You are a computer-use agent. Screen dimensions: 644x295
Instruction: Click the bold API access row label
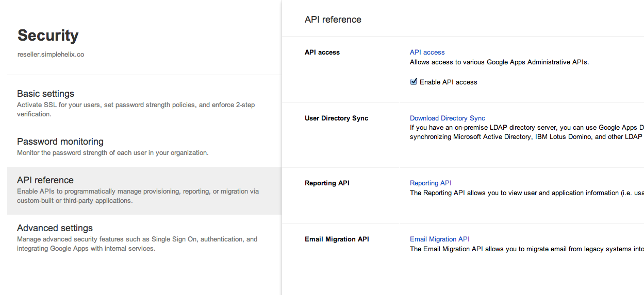[x=322, y=52]
